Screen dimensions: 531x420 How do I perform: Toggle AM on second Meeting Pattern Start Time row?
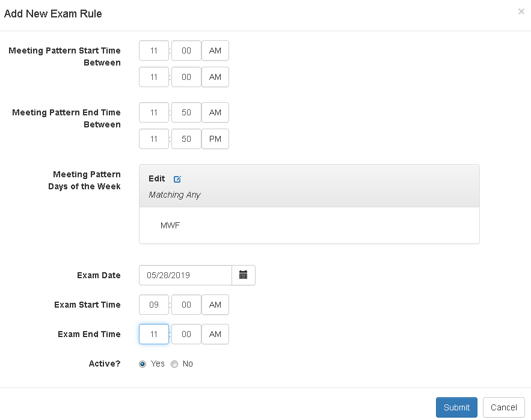click(x=215, y=77)
